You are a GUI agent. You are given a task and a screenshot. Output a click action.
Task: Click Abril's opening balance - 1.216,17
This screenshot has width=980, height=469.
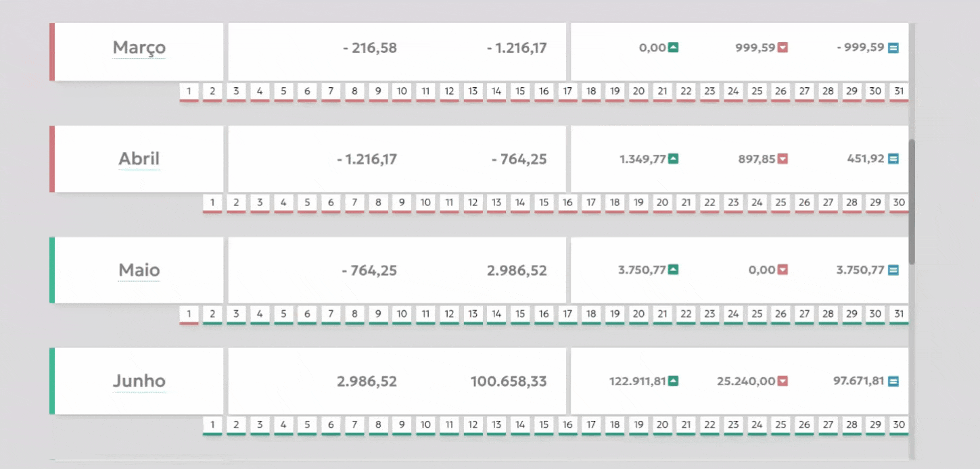point(367,159)
